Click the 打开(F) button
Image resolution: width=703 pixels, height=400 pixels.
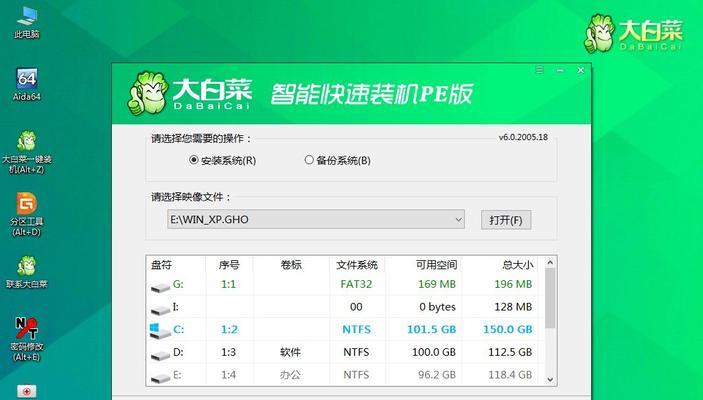point(506,220)
